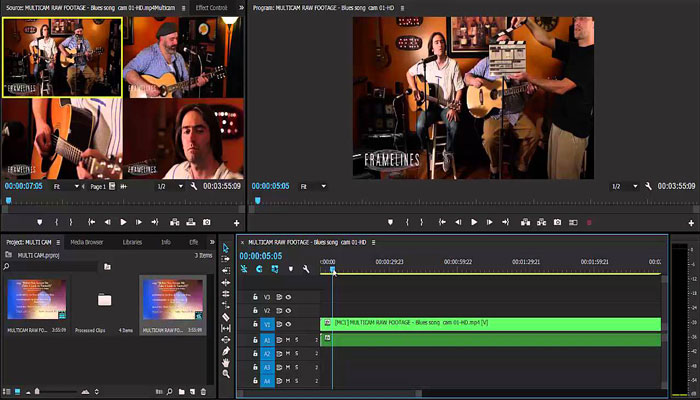The image size is (700, 400).
Task: Solo audio track A2
Action: coord(296,354)
